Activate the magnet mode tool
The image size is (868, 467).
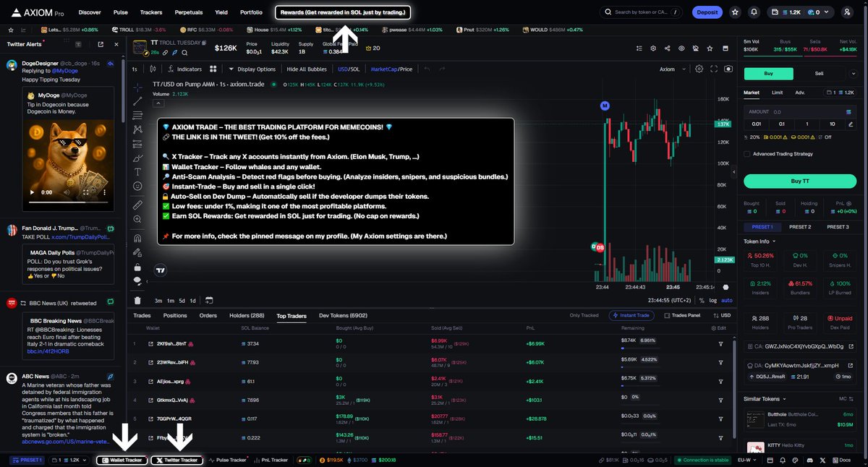(x=137, y=238)
